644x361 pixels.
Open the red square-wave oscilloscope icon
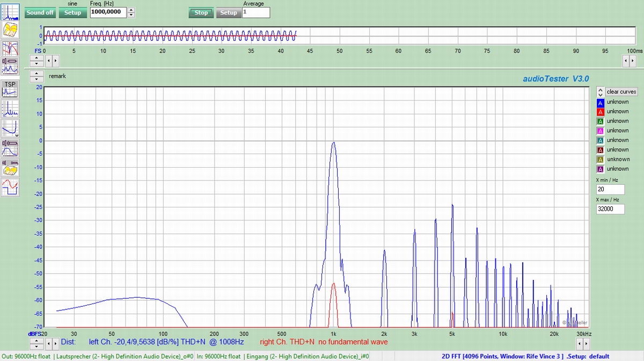tap(10, 187)
